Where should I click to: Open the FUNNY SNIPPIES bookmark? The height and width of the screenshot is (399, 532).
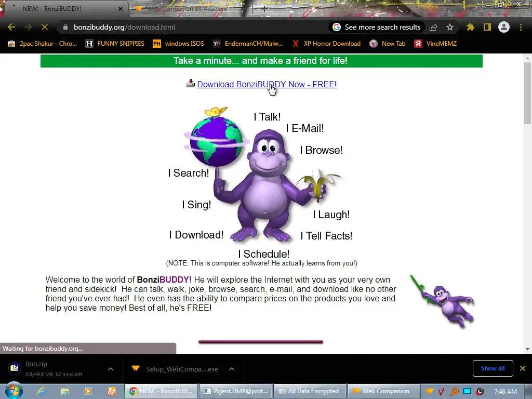tap(115, 44)
